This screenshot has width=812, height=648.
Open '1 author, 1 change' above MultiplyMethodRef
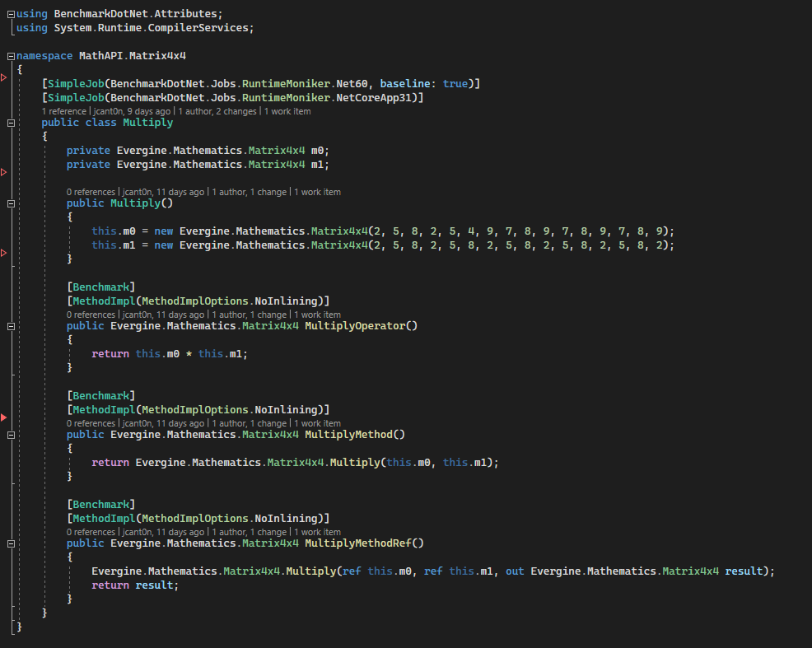(249, 532)
